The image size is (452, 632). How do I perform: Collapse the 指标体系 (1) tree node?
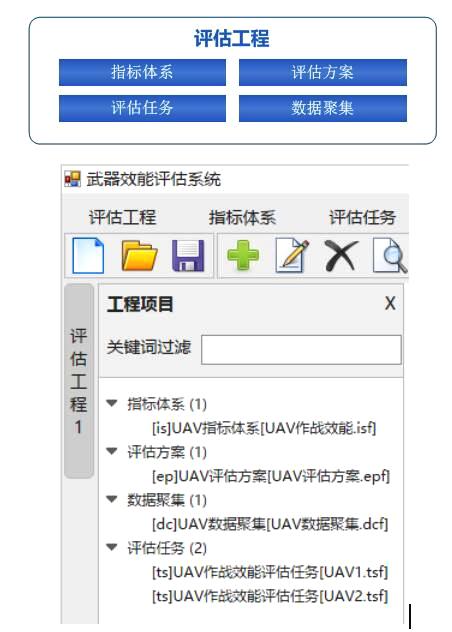click(x=112, y=403)
